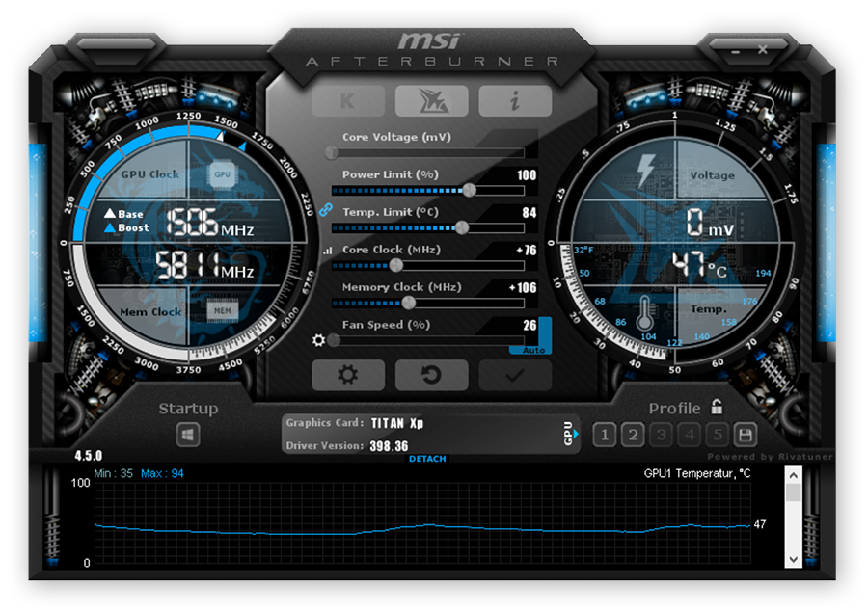This screenshot has height=611, width=868.
Task: Open the GPU selector arrow
Action: click(578, 436)
